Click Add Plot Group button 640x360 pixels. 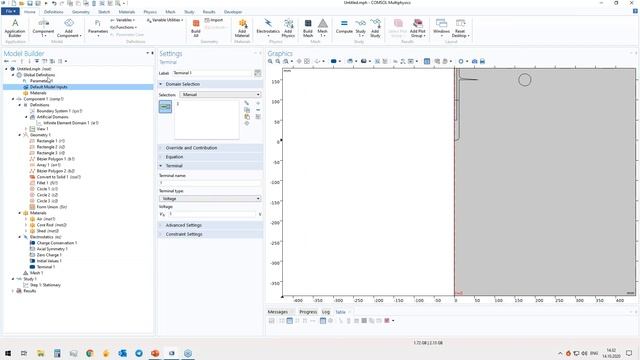[x=418, y=28]
